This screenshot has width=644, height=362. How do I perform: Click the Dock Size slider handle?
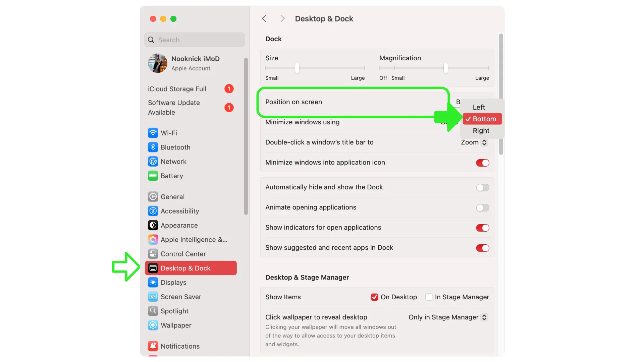tap(297, 68)
